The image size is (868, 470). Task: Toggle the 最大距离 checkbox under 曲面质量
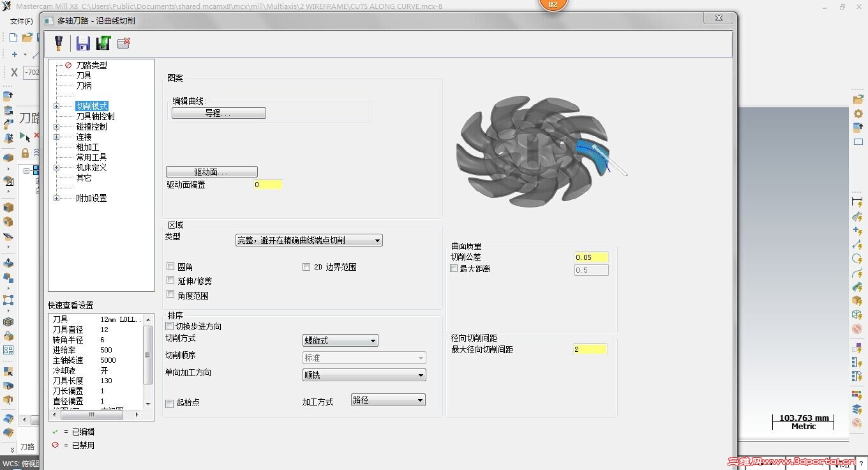coord(454,268)
